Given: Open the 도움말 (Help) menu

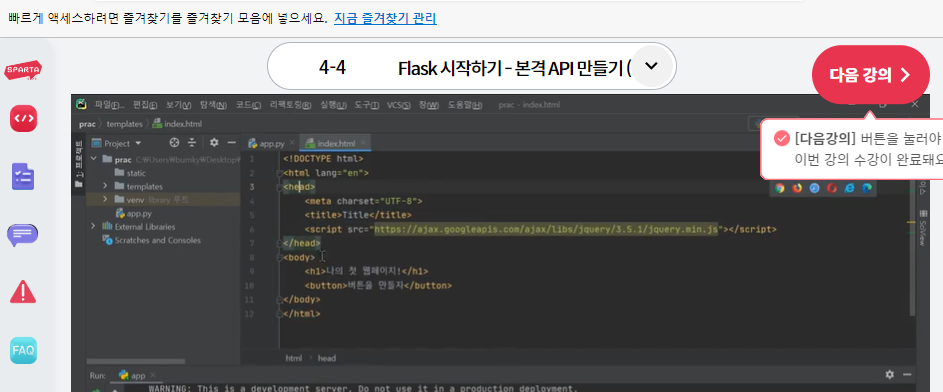Looking at the screenshot, I should (x=465, y=105).
